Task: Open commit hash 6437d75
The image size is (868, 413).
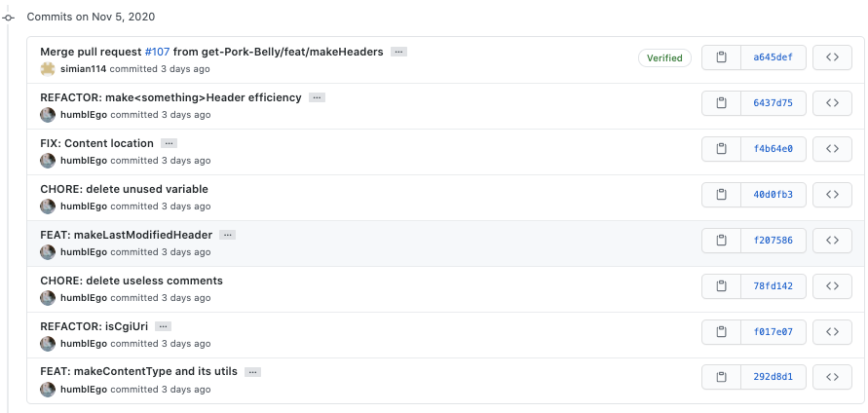Action: pyautogui.click(x=773, y=103)
